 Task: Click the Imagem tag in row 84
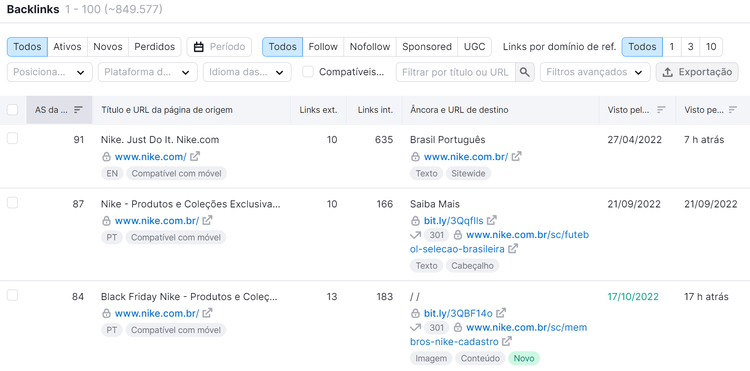coord(431,358)
